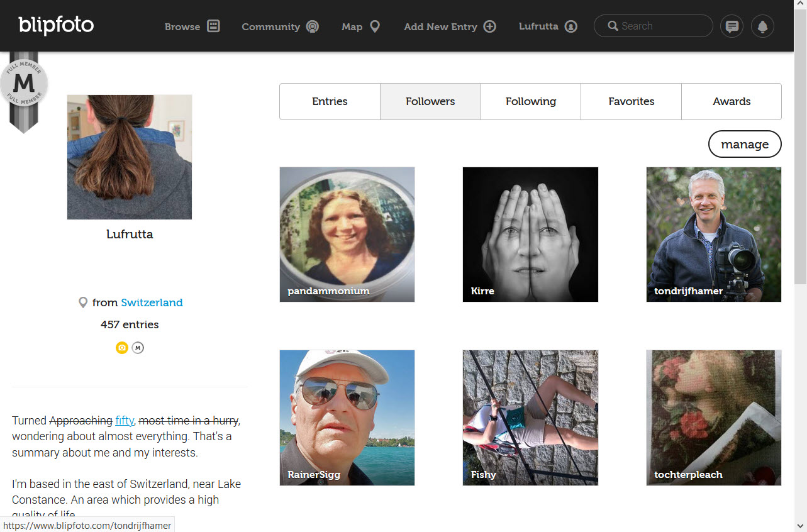
Task: Click the blipfoto logo
Action: 56,26
